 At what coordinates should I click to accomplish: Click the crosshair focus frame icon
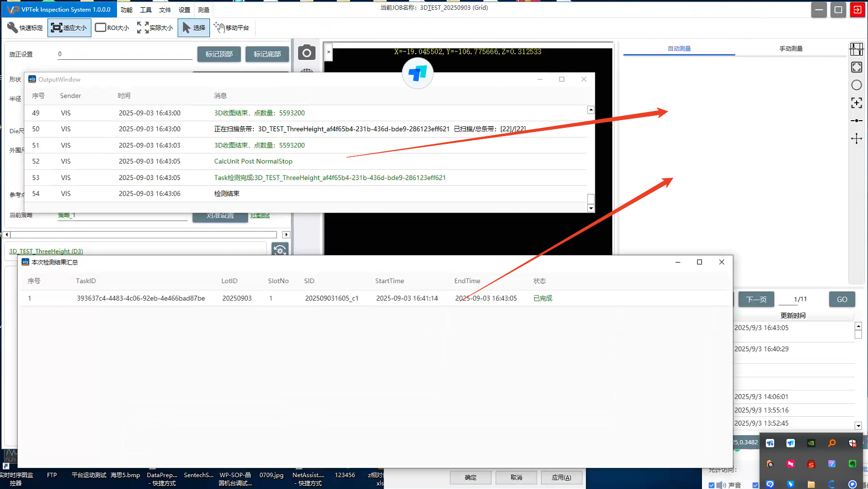click(856, 103)
